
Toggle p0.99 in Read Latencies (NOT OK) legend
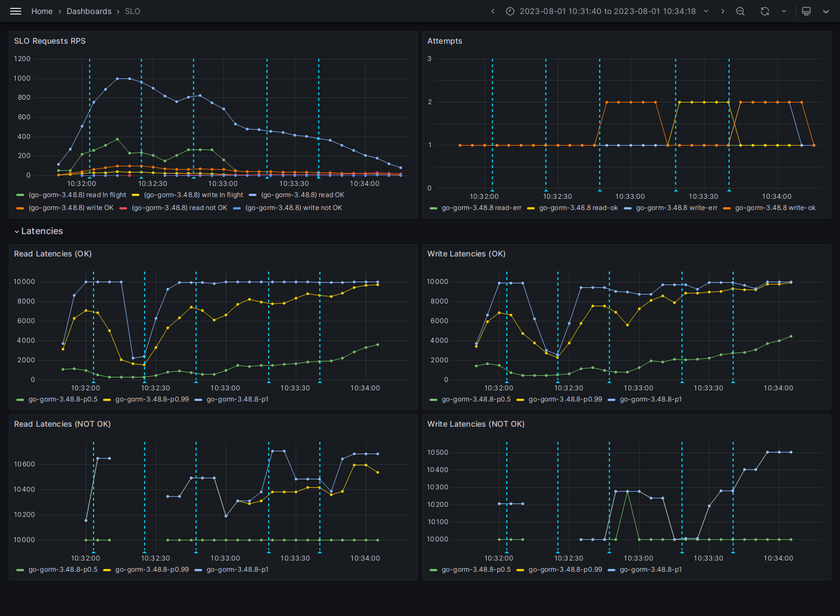152,570
